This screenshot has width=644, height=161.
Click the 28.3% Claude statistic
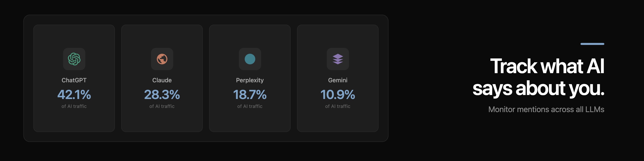click(162, 95)
